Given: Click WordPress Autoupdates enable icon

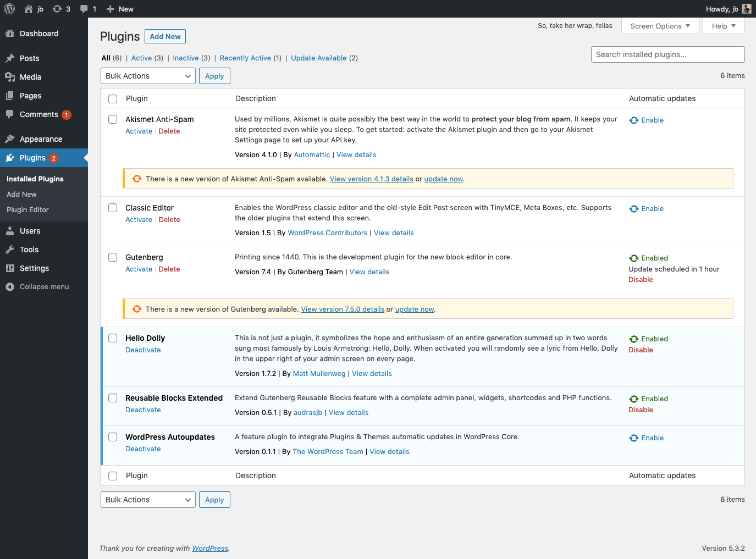Looking at the screenshot, I should pos(634,438).
